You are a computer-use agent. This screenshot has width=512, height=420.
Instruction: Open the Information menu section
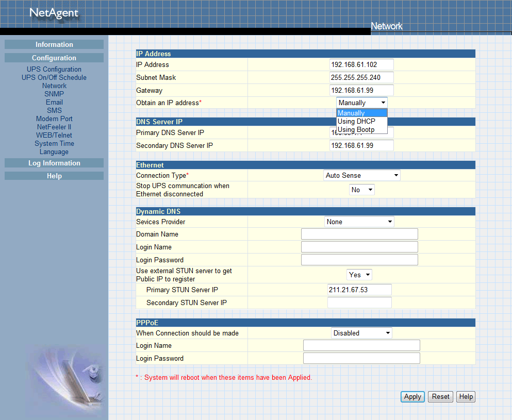pyautogui.click(x=54, y=44)
